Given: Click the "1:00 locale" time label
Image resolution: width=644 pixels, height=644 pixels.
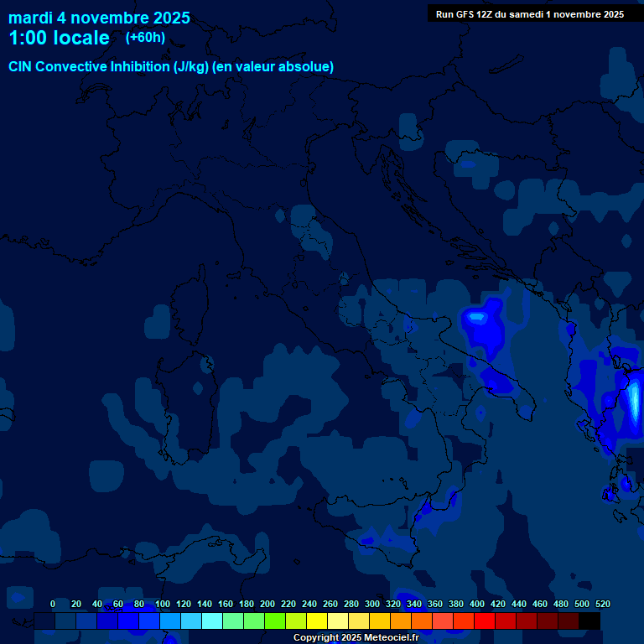Looking at the screenshot, I should point(59,39).
